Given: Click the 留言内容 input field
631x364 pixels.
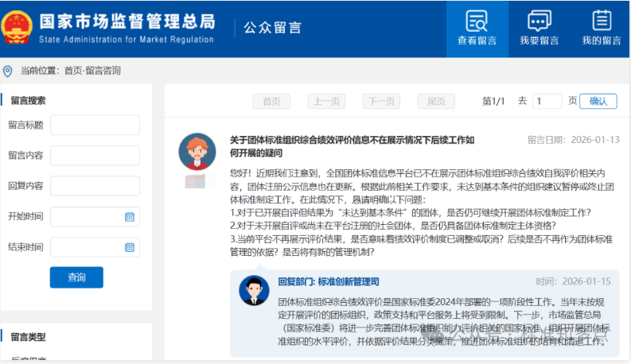Looking at the screenshot, I should 95,156.
